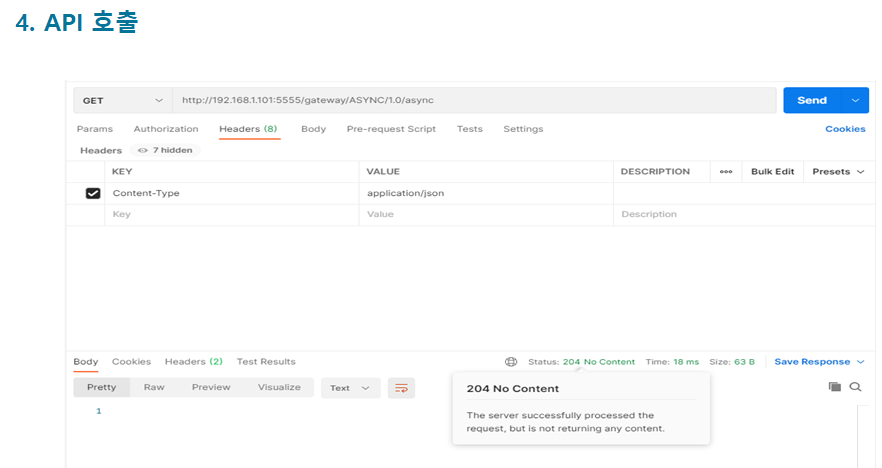Click Bulk Edit in headers table

pos(772,172)
